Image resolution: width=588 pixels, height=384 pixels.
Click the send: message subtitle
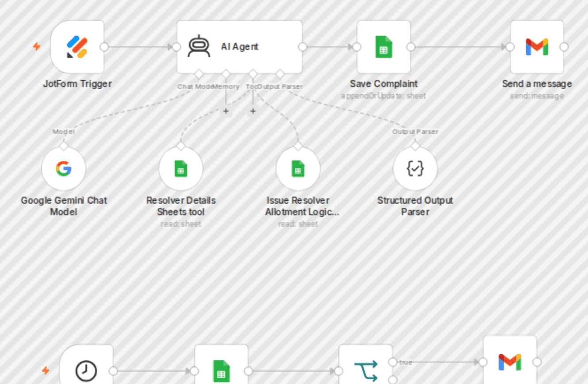[537, 95]
